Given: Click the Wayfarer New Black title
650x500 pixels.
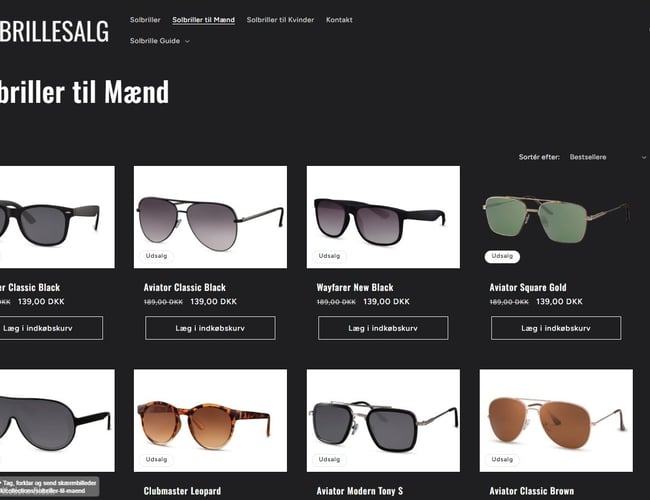Looking at the screenshot, I should [355, 288].
